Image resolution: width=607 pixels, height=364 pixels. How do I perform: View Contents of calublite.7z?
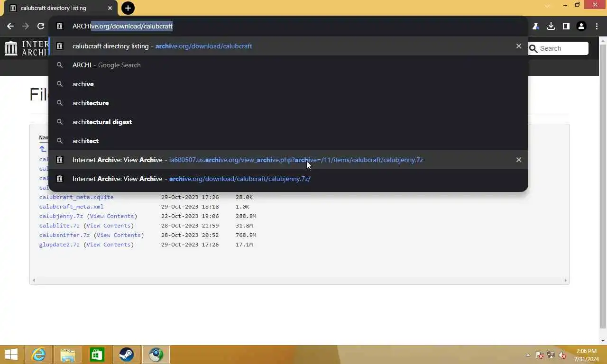(109, 226)
